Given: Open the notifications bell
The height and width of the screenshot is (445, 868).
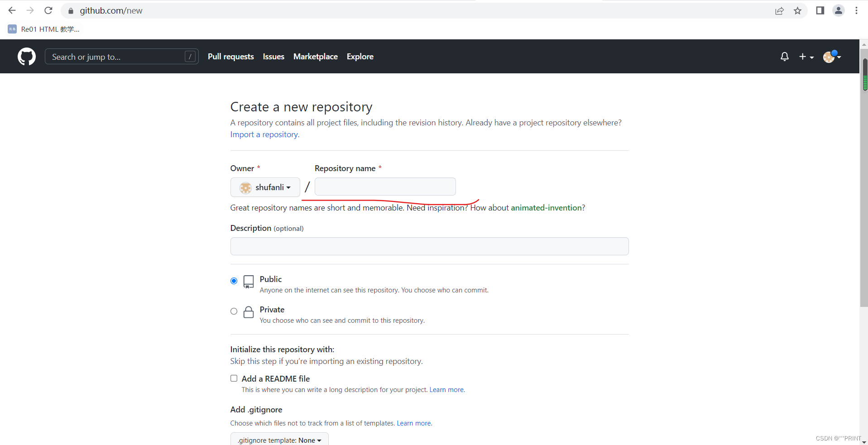Looking at the screenshot, I should pos(784,57).
